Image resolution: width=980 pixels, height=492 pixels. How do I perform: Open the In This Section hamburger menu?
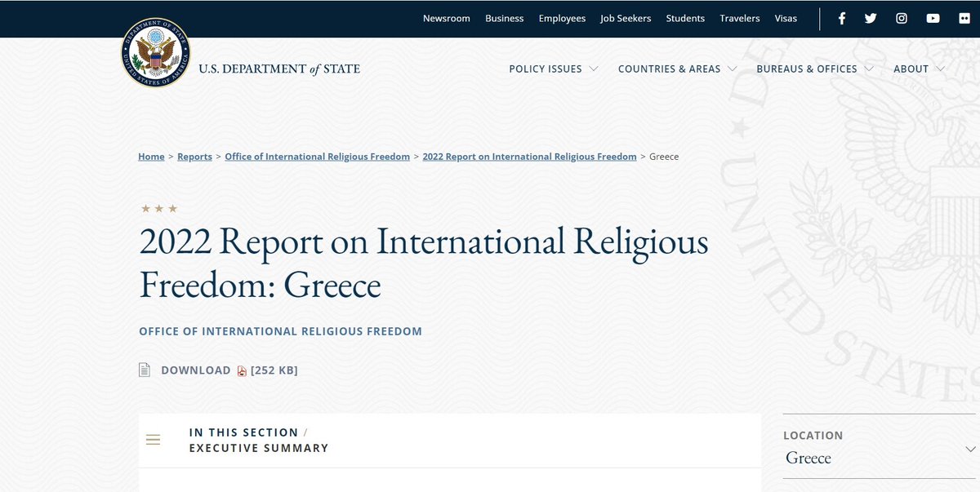[153, 440]
